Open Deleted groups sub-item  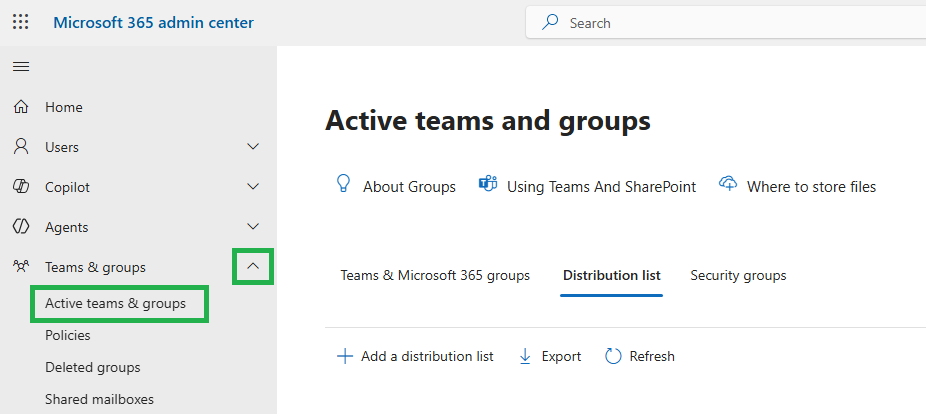click(93, 367)
